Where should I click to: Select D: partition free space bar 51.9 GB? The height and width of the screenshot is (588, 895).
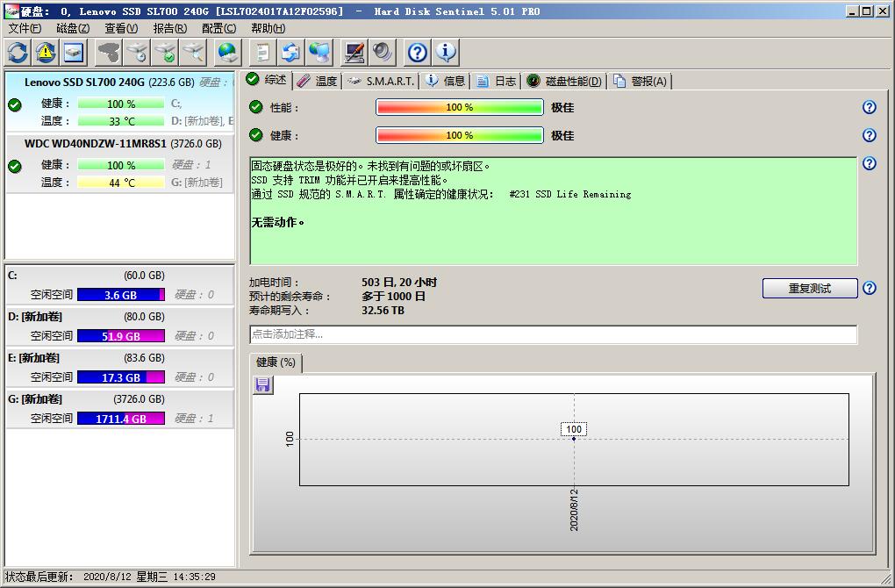(121, 336)
